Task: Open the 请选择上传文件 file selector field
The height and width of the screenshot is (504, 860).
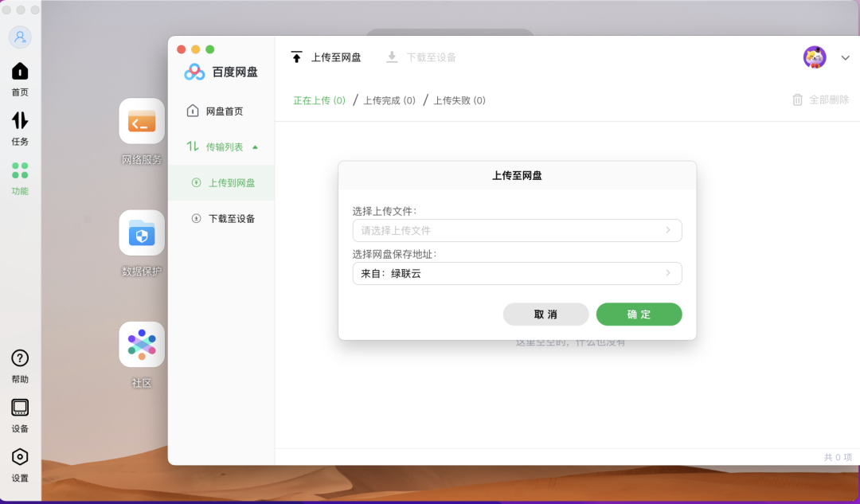Action: coord(518,230)
